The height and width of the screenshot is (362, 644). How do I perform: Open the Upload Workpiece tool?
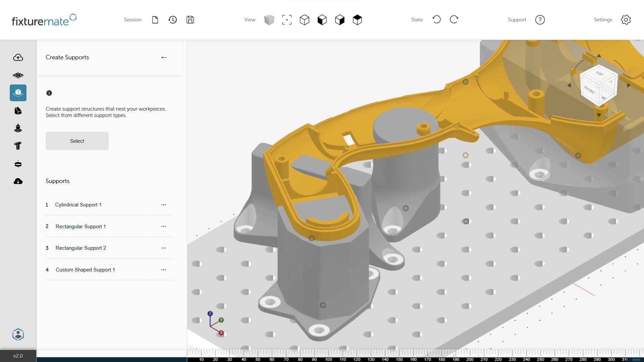coord(18,57)
